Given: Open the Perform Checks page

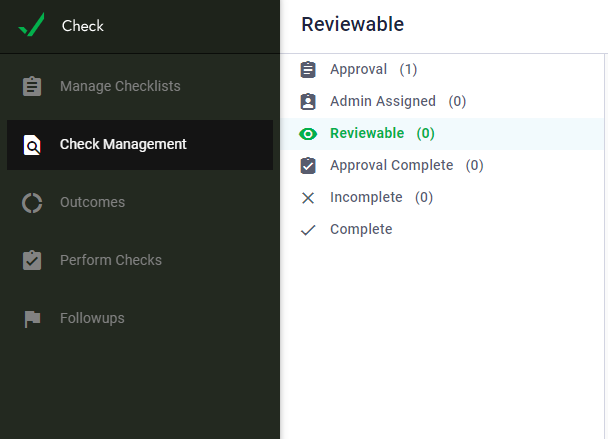Looking at the screenshot, I should (x=110, y=261).
